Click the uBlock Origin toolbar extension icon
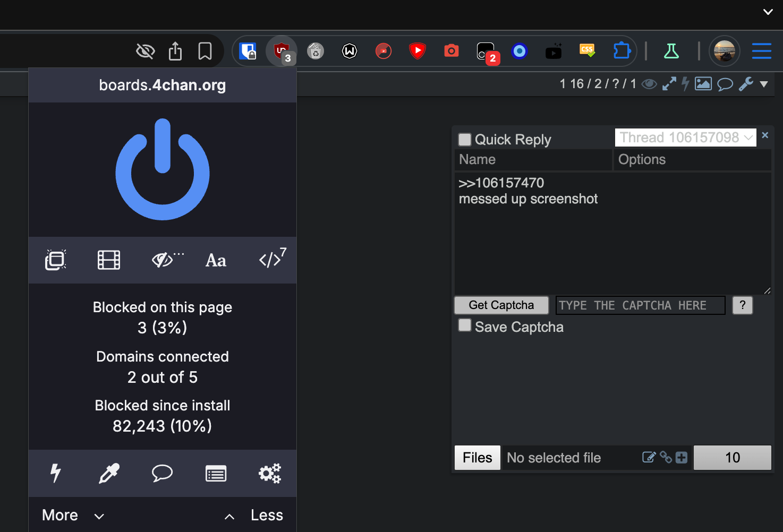The height and width of the screenshot is (532, 783). pos(282,52)
